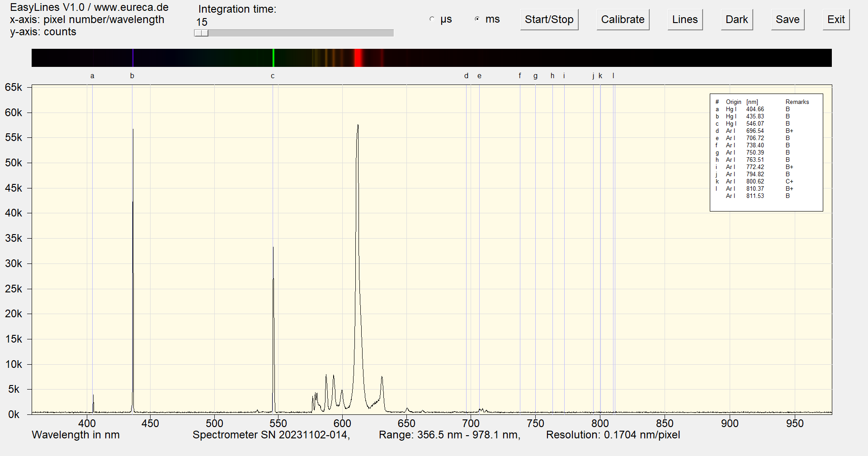
Task: Select the µs time unit radio button
Action: click(x=432, y=19)
